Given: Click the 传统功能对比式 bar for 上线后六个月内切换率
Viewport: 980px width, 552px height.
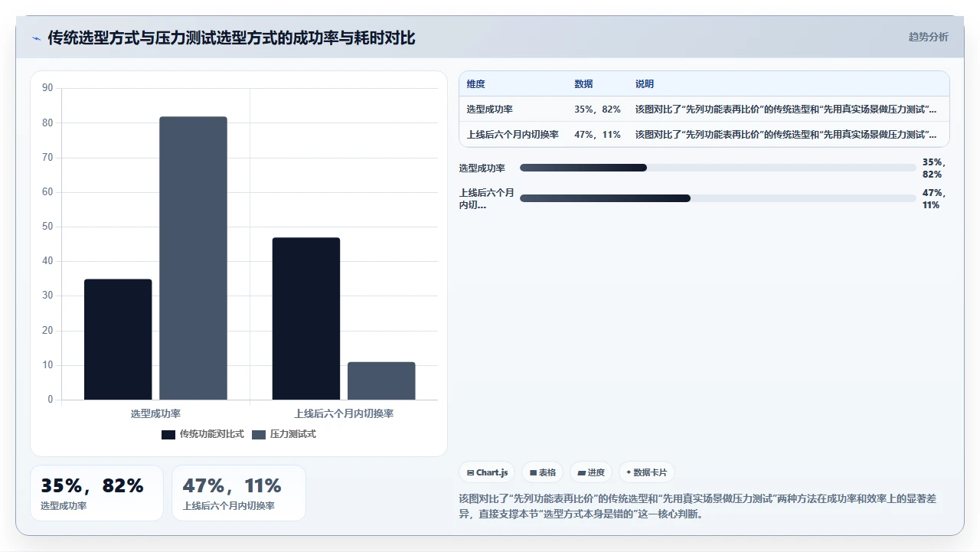Looking at the screenshot, I should (x=306, y=318).
